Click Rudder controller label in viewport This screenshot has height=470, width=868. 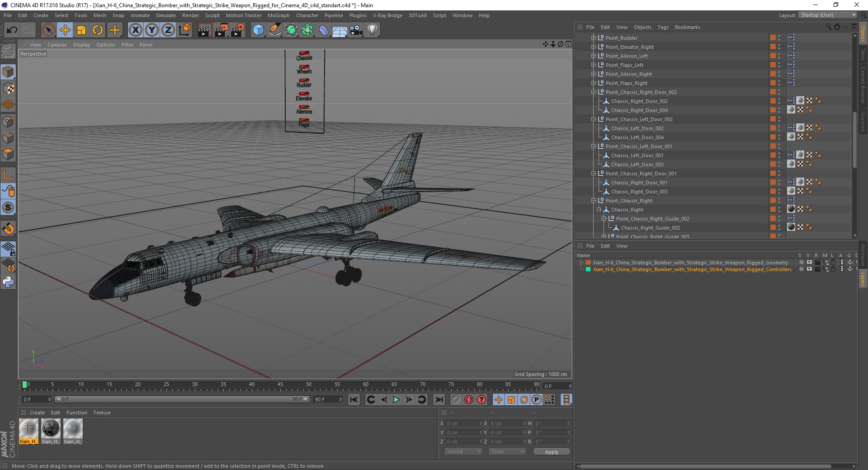pyautogui.click(x=304, y=85)
